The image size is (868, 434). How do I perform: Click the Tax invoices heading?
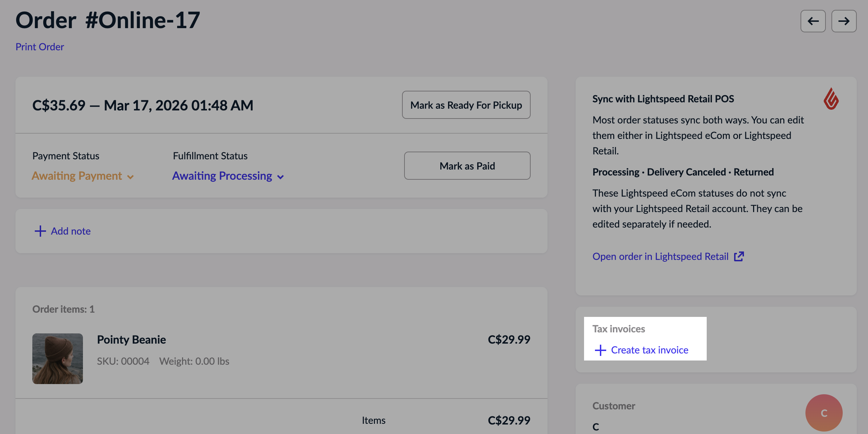(618, 329)
